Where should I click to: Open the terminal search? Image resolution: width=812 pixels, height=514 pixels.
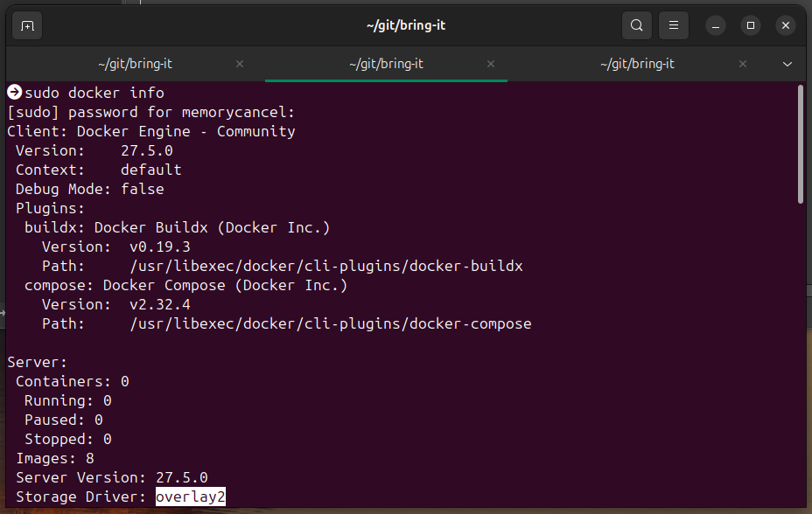click(636, 25)
